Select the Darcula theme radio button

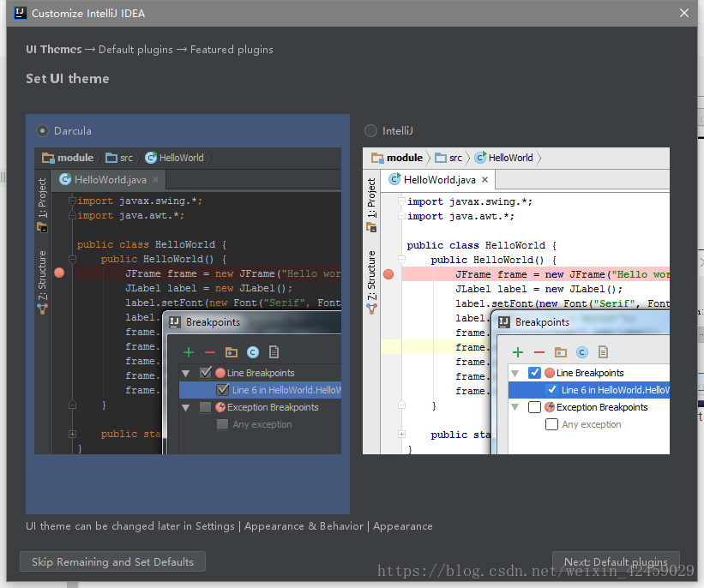(42, 130)
